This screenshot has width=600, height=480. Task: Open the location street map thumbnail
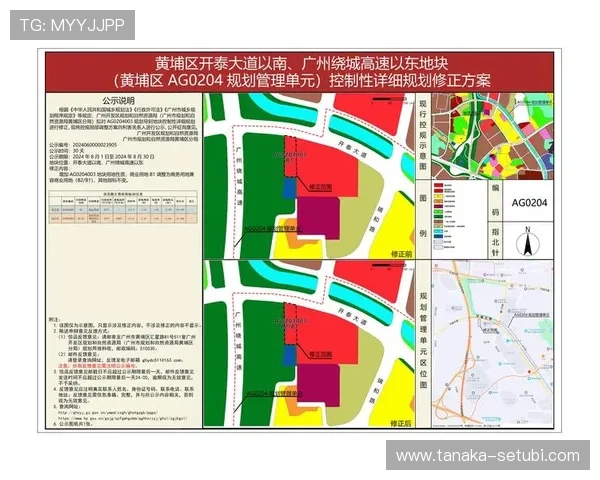(492, 344)
